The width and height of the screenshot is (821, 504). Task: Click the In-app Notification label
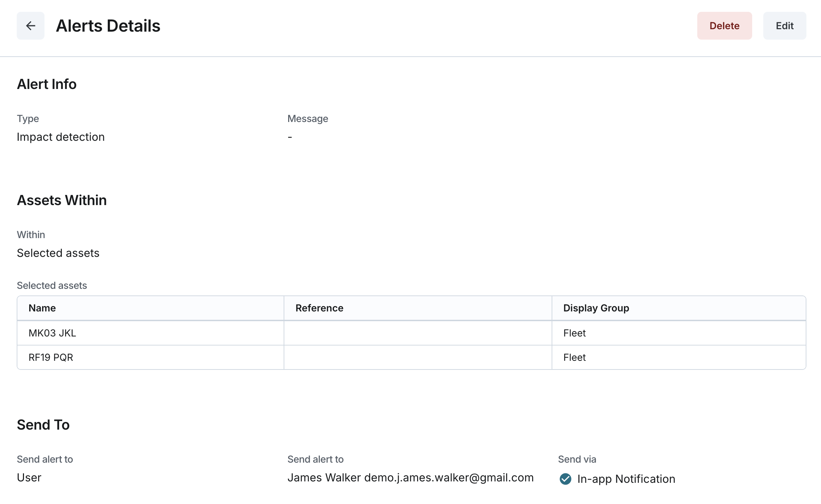(x=626, y=479)
